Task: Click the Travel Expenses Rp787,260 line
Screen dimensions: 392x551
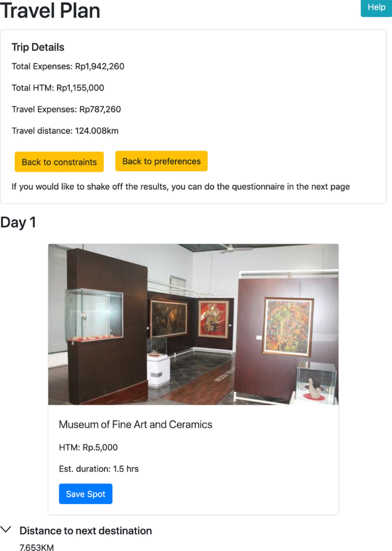Action: (66, 109)
